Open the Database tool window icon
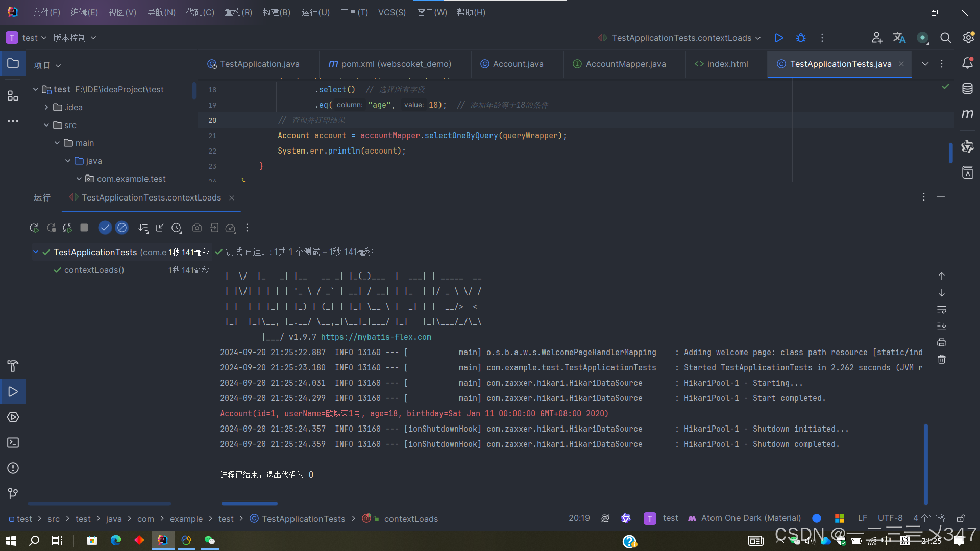Viewport: 980px width, 551px height. click(x=967, y=89)
